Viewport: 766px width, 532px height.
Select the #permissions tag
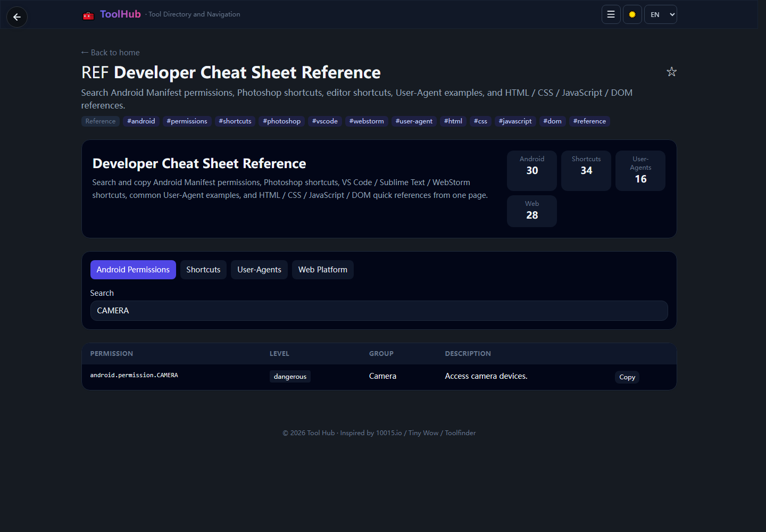pyautogui.click(x=187, y=121)
